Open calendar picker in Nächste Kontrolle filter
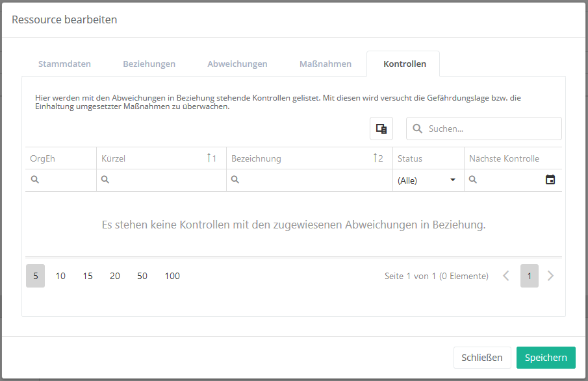 coord(550,180)
